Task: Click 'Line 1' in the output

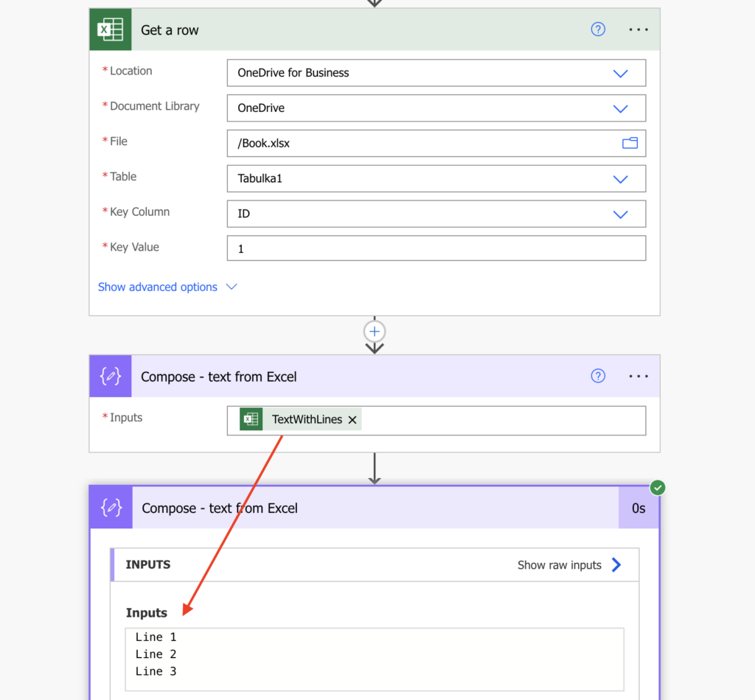Action: pyautogui.click(x=156, y=637)
